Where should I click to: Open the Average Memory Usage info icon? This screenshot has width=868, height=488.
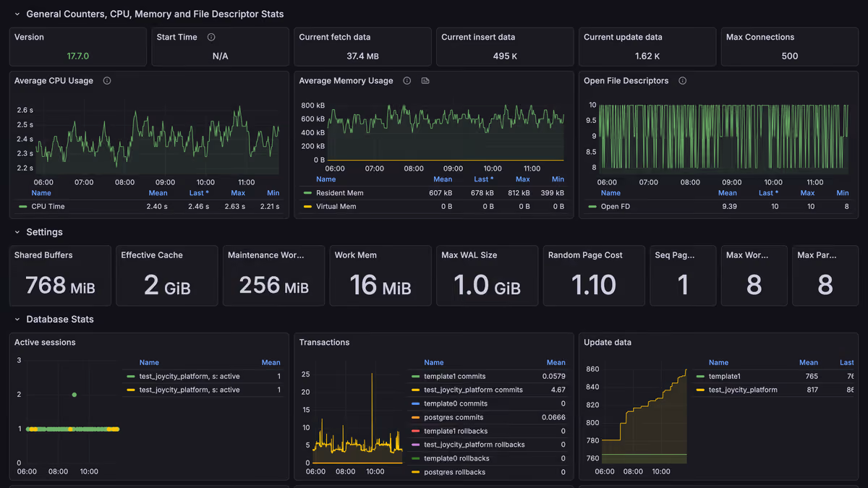coord(407,81)
